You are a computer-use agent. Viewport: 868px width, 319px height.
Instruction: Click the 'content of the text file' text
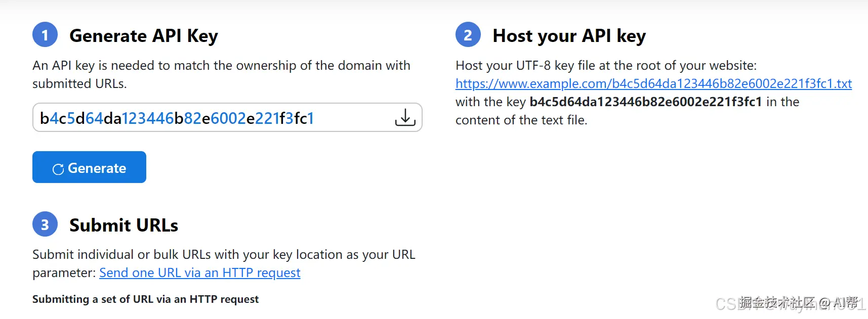pos(521,120)
